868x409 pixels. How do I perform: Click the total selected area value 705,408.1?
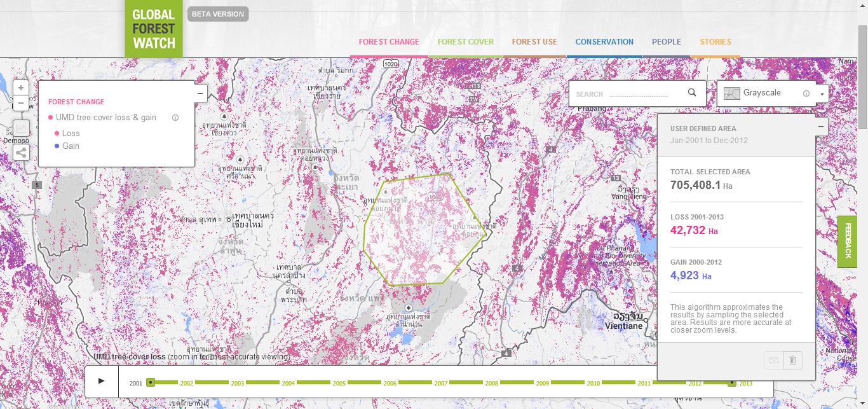[x=696, y=185]
